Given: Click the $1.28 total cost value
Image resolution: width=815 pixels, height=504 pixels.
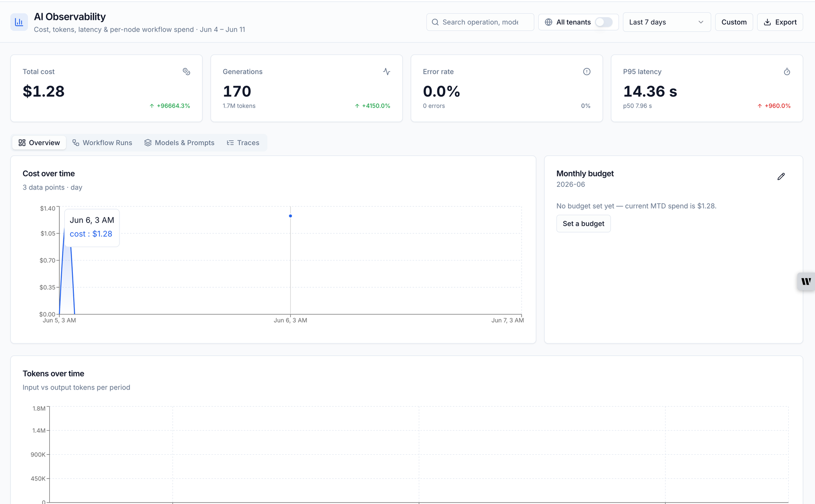Looking at the screenshot, I should point(43,91).
